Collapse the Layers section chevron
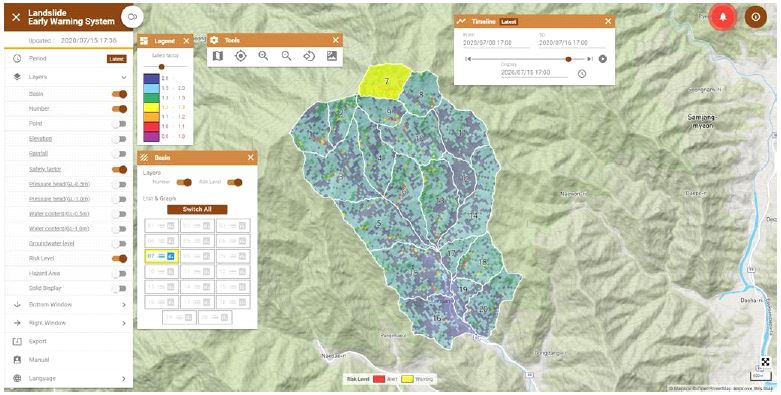 (124, 77)
